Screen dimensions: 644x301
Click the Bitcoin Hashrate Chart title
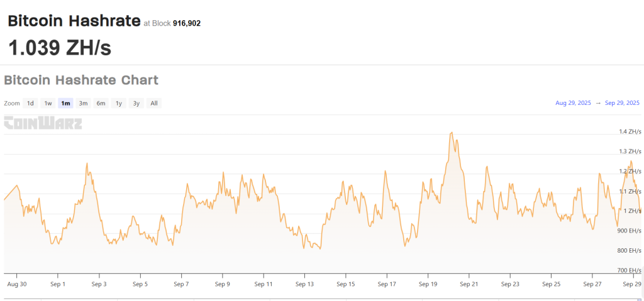pos(81,80)
